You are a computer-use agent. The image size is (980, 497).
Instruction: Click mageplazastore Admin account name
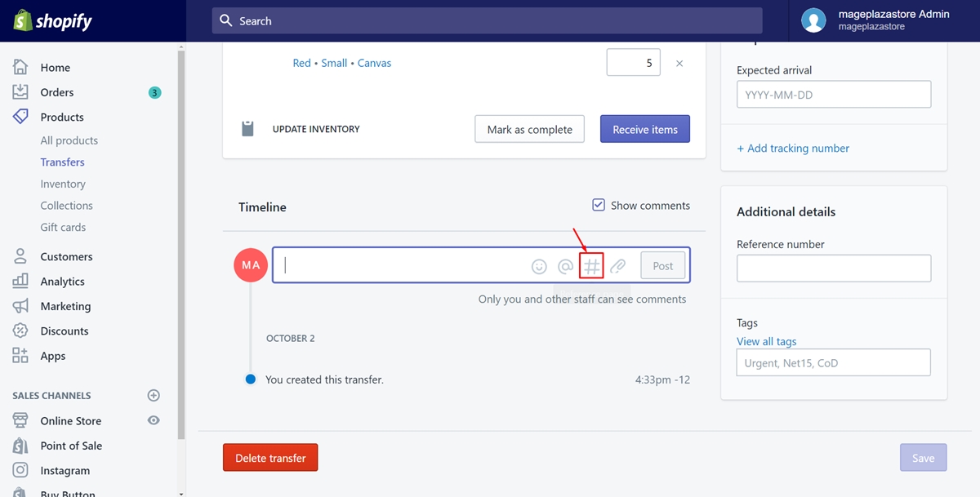pyautogui.click(x=894, y=14)
